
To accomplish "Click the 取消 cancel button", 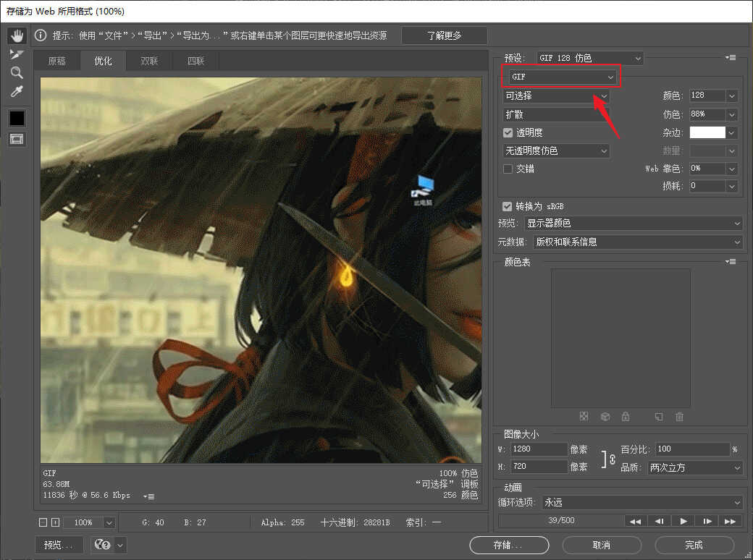I will point(601,545).
